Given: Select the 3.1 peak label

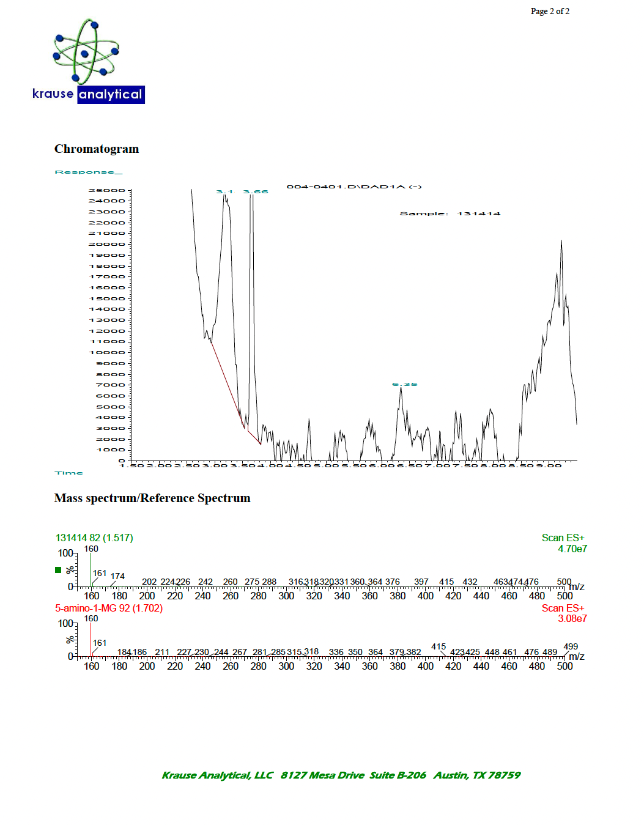Looking at the screenshot, I should tap(224, 192).
